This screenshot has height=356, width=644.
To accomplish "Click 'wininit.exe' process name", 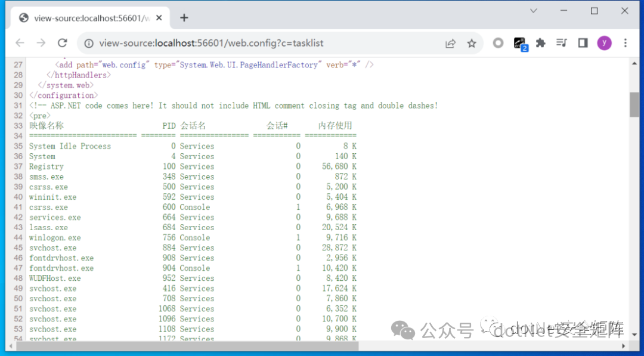I will point(52,197).
